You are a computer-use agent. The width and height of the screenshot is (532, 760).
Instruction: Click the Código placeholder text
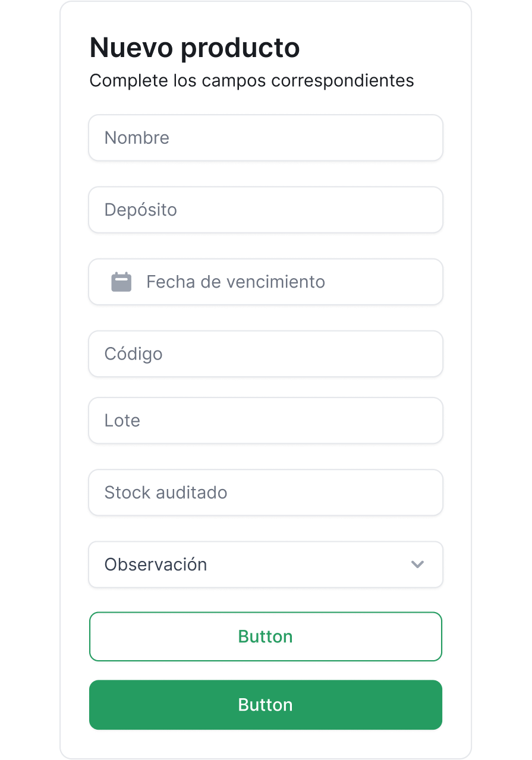pos(133,354)
